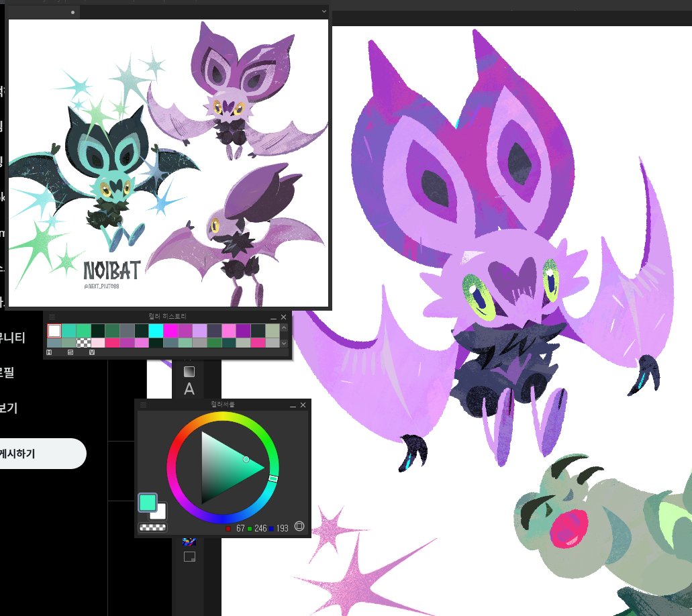Click the green value 246
Viewport: 692px width, 616px height.
(260, 528)
